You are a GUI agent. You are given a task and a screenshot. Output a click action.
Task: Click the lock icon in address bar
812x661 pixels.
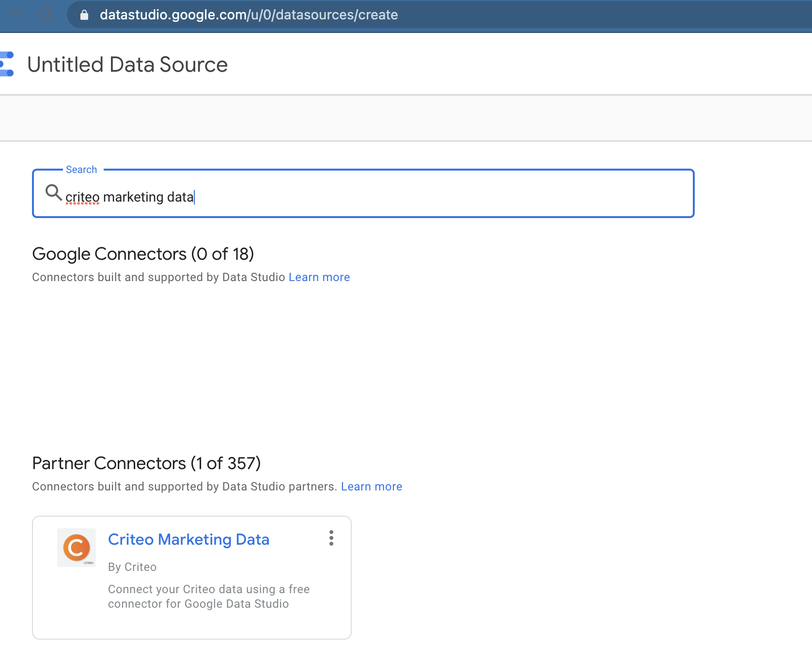(84, 15)
